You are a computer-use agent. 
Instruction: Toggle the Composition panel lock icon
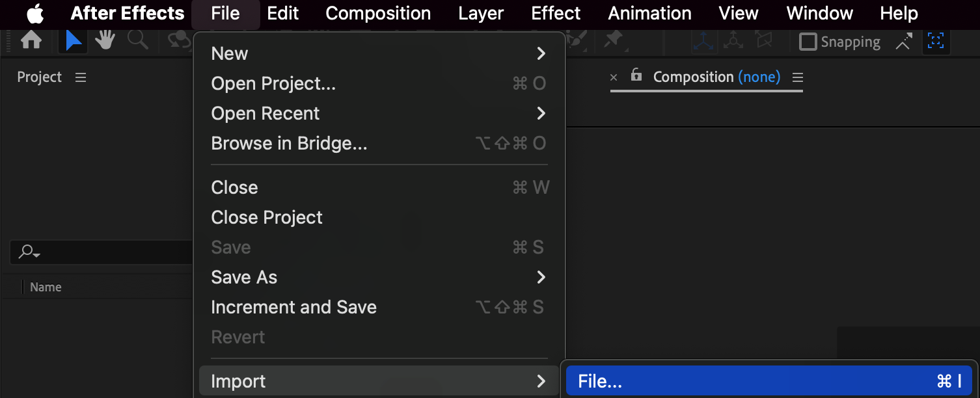coord(636,75)
